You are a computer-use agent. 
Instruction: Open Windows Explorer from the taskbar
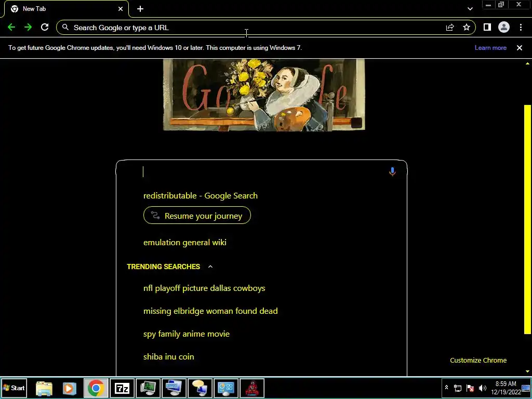tap(44, 388)
